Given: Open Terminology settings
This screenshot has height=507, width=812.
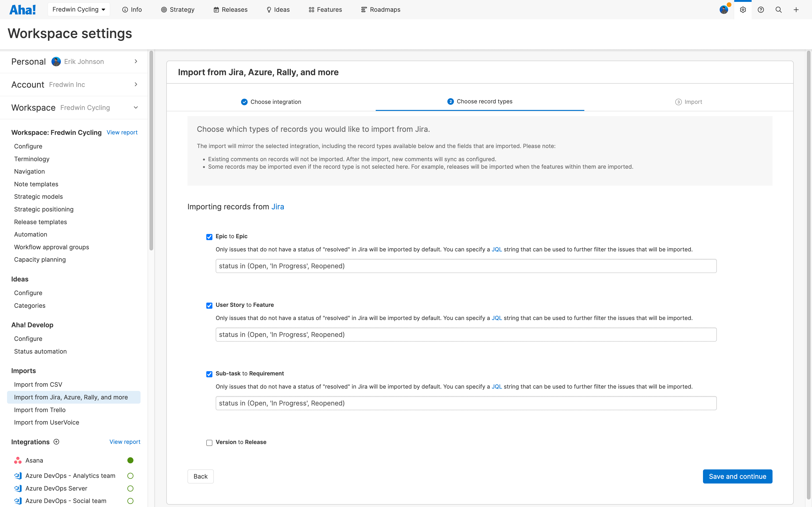Looking at the screenshot, I should point(32,159).
